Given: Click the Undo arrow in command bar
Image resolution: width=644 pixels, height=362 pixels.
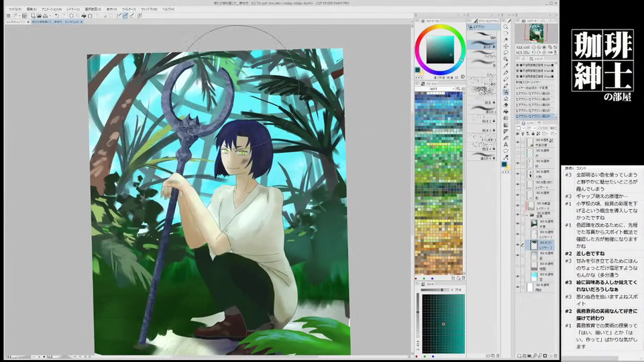Looking at the screenshot, I should pos(56,15).
